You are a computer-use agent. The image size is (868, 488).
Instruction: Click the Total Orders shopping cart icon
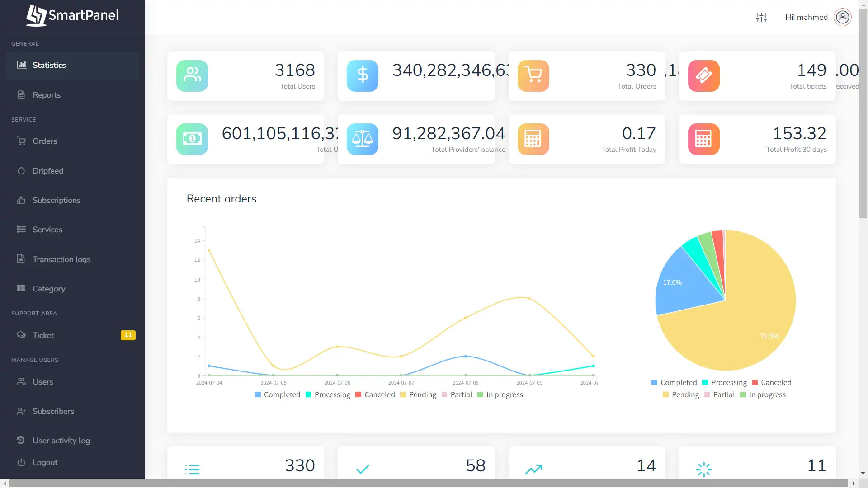tap(533, 76)
